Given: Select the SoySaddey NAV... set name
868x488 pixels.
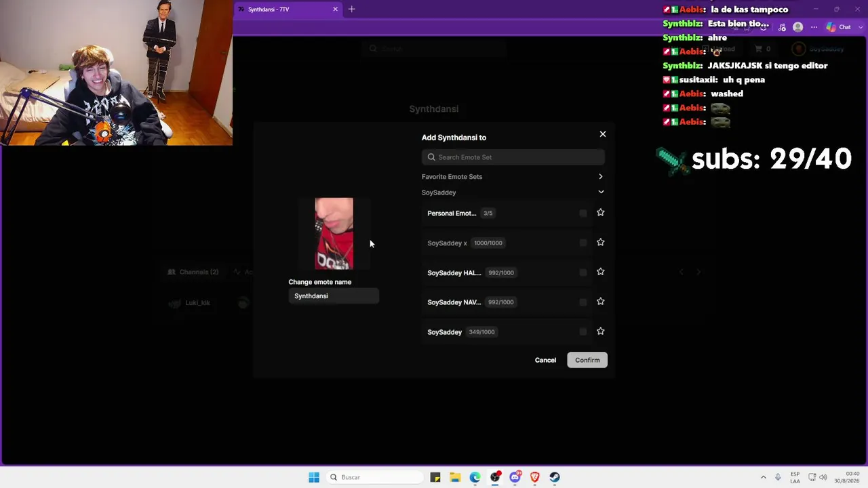Looking at the screenshot, I should tap(454, 302).
